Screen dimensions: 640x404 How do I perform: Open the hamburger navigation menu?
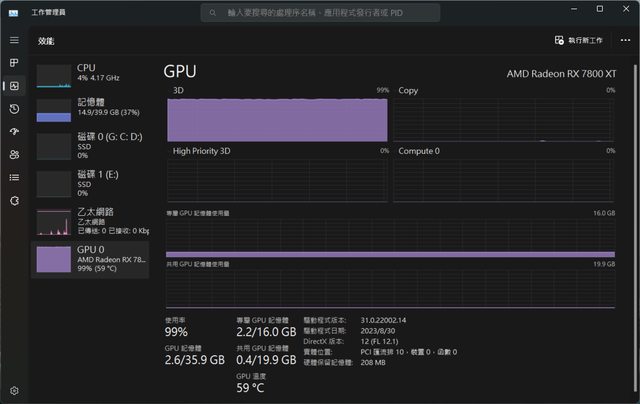point(14,40)
